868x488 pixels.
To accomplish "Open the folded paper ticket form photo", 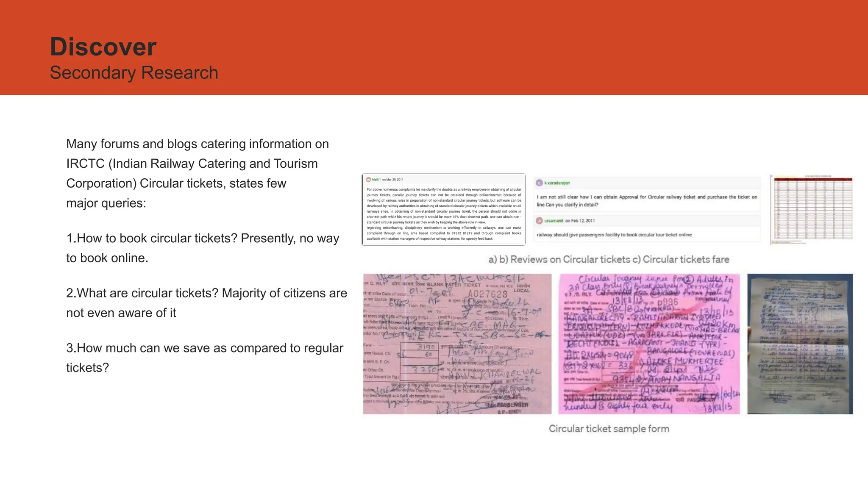I will coord(800,344).
